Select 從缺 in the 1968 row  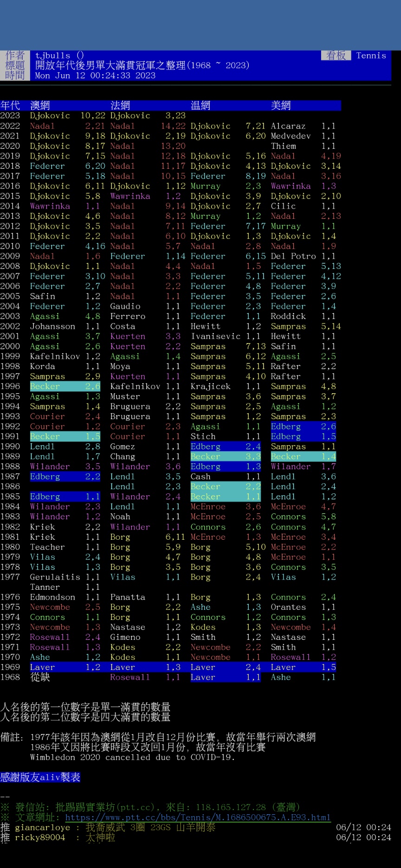(x=40, y=677)
